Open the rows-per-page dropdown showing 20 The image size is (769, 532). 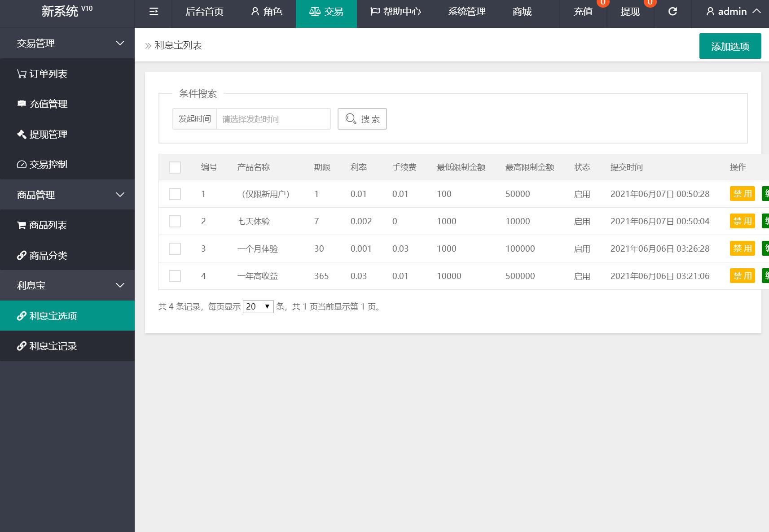point(258,306)
